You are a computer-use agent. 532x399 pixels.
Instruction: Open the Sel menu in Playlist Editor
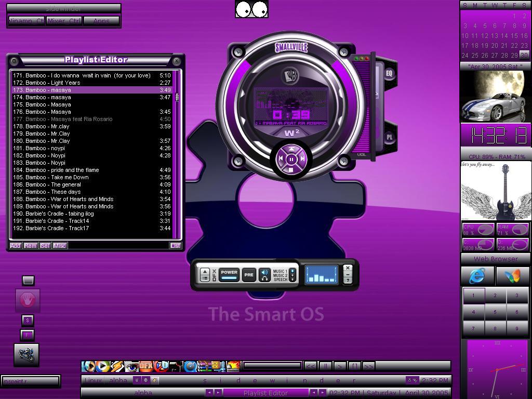pyautogui.click(x=45, y=245)
